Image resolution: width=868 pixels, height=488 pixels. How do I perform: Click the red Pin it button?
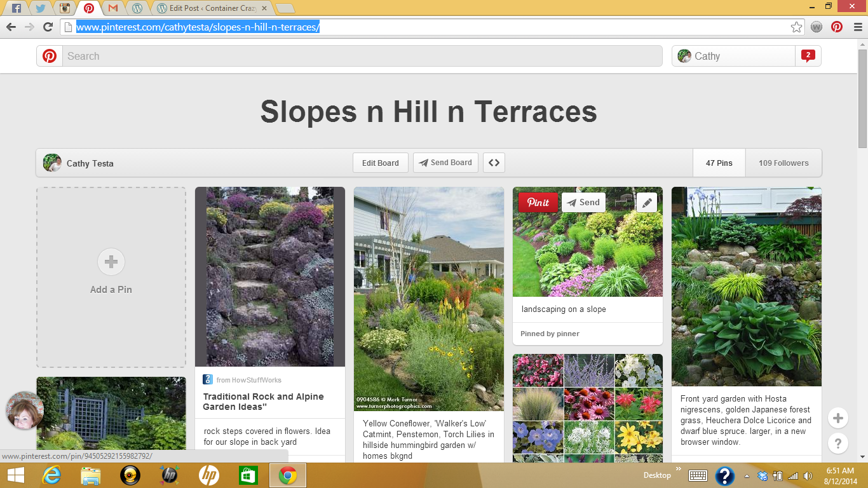click(x=538, y=203)
